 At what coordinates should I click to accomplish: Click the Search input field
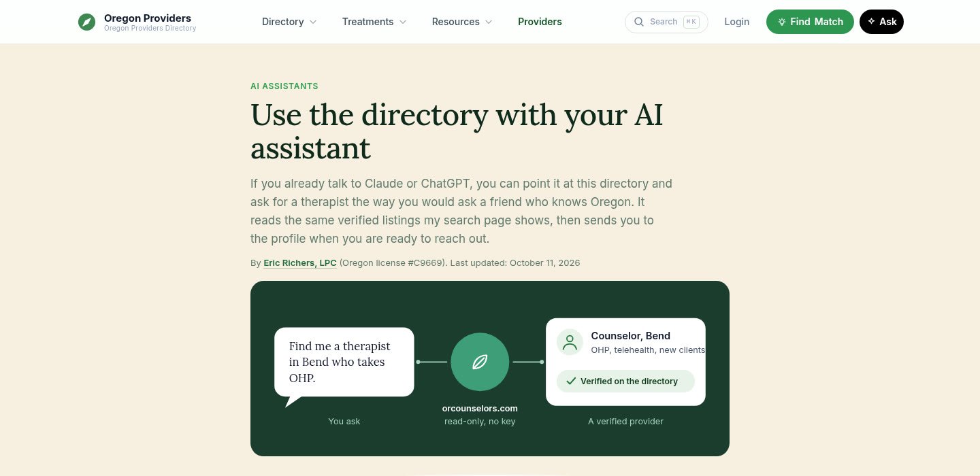click(666, 22)
